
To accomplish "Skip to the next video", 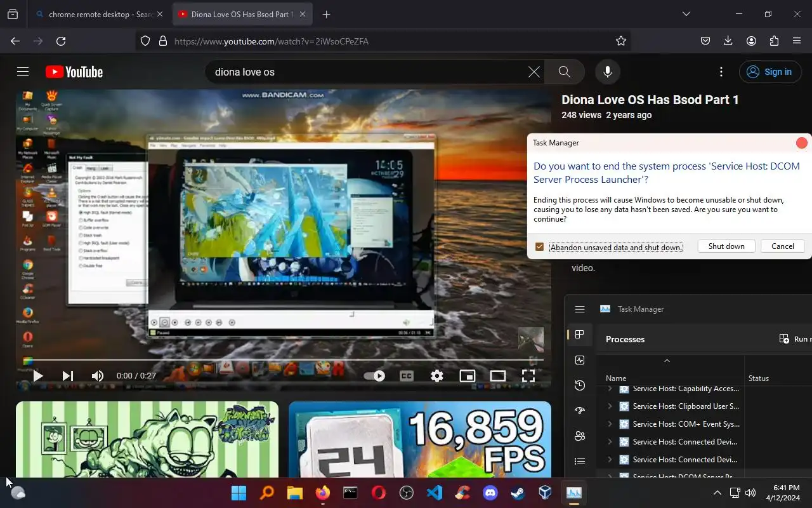I will [x=68, y=376].
